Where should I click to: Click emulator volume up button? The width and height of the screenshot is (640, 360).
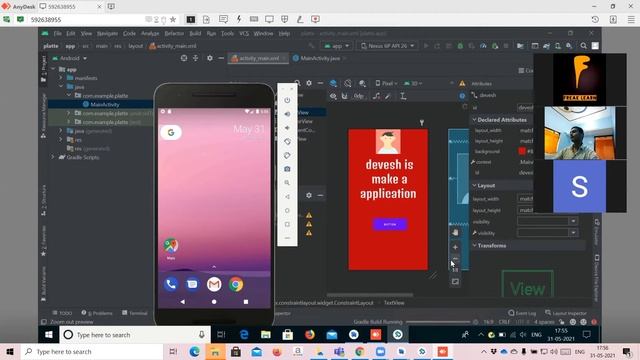(287, 114)
